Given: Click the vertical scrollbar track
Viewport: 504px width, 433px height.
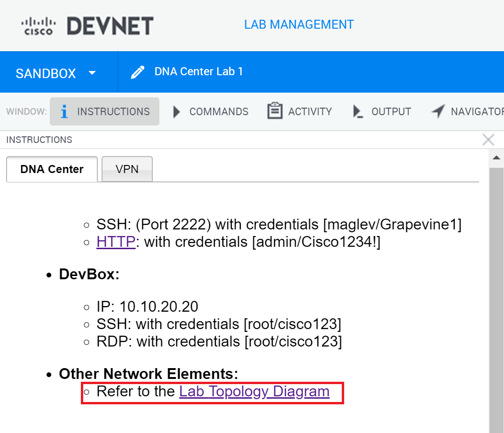Looking at the screenshot, I should [x=496, y=300].
